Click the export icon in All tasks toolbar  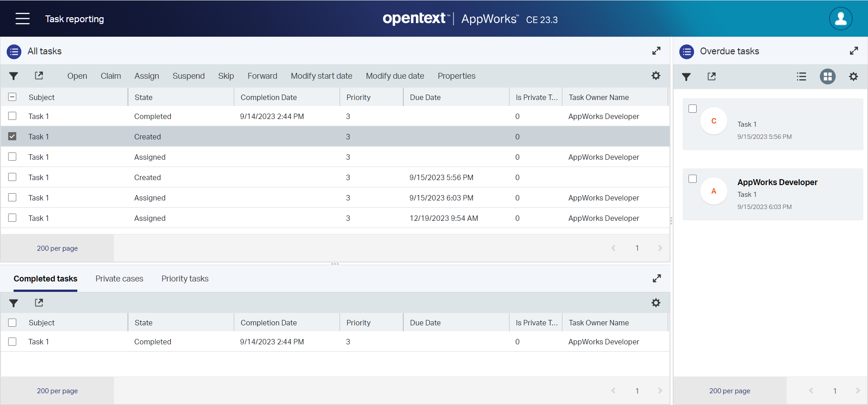[39, 76]
